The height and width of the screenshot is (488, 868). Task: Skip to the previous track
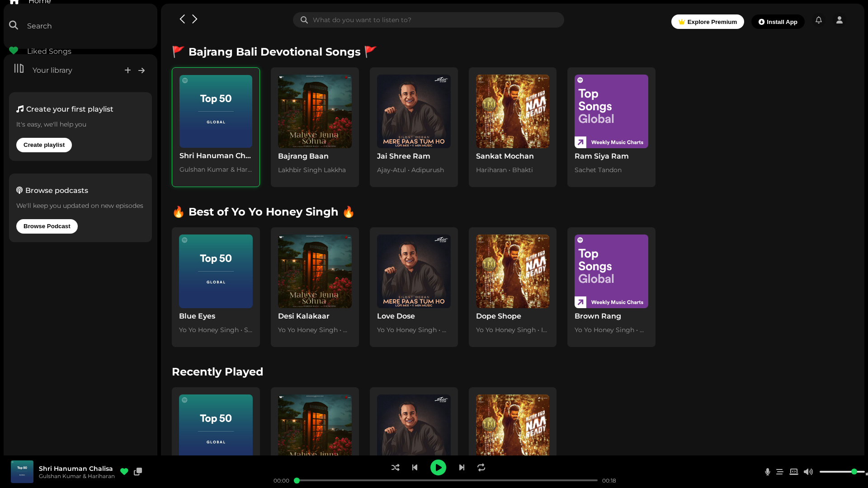[x=415, y=467]
